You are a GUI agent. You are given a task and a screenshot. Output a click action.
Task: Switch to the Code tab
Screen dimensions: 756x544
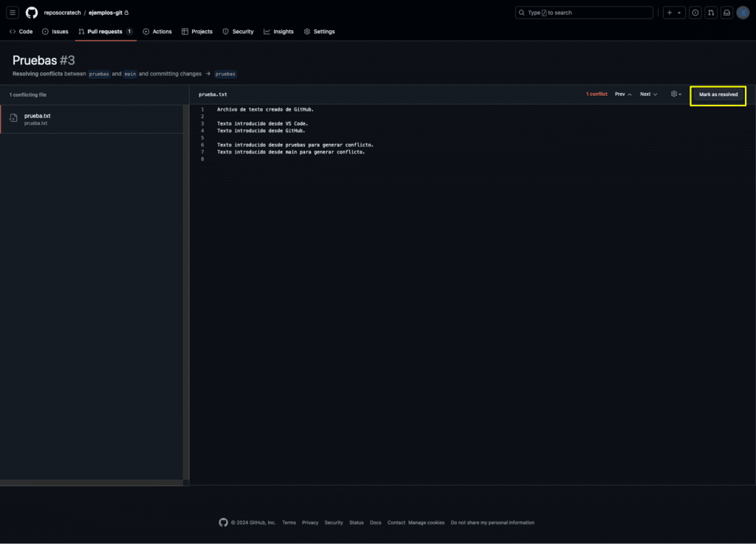click(21, 31)
